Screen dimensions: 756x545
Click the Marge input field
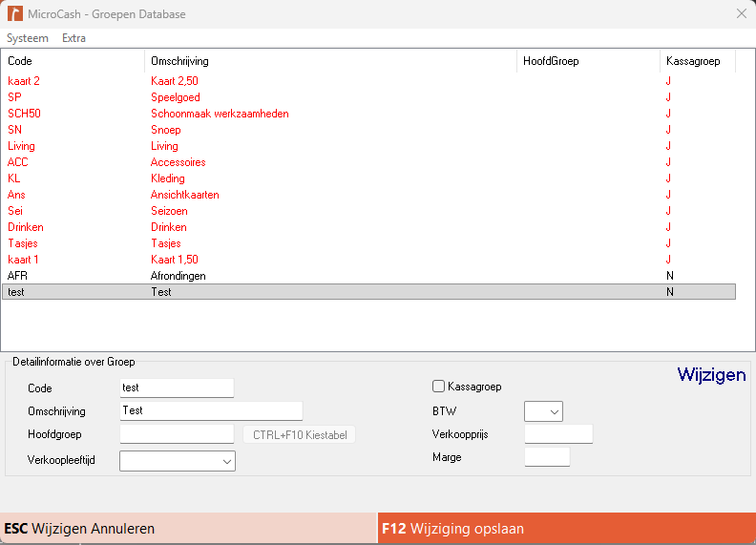point(547,457)
